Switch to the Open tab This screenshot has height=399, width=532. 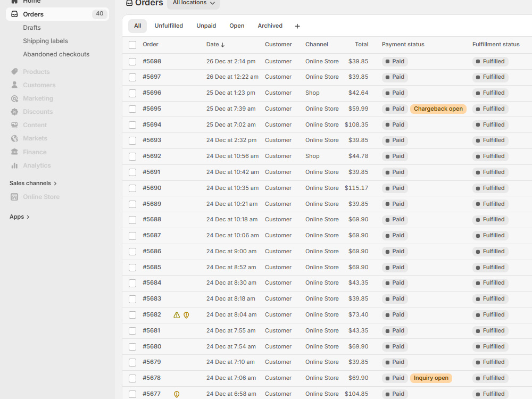tap(237, 26)
